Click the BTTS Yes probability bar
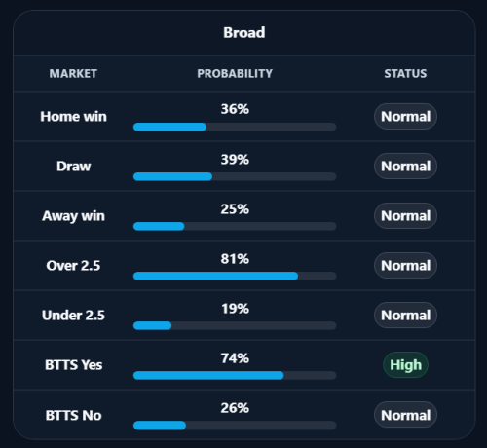This screenshot has width=487, height=448. pos(235,376)
